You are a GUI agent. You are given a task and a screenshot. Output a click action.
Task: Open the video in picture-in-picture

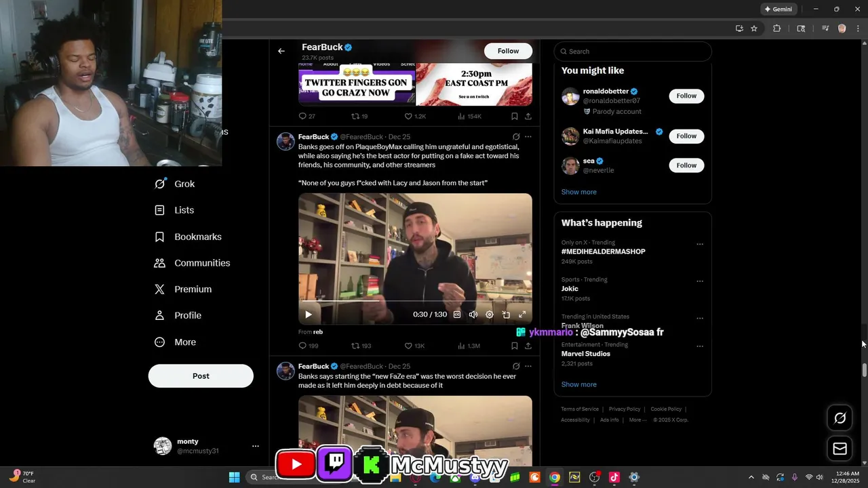pyautogui.click(x=506, y=314)
